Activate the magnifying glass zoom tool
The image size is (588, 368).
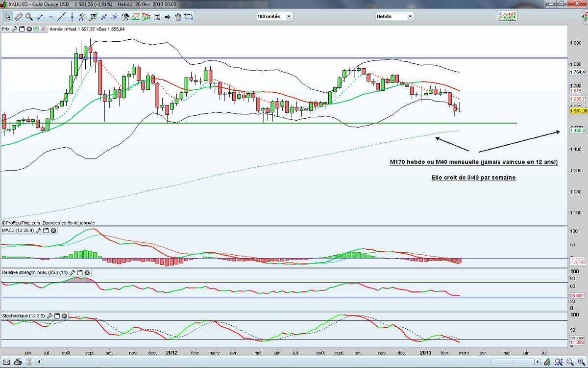tap(29, 17)
